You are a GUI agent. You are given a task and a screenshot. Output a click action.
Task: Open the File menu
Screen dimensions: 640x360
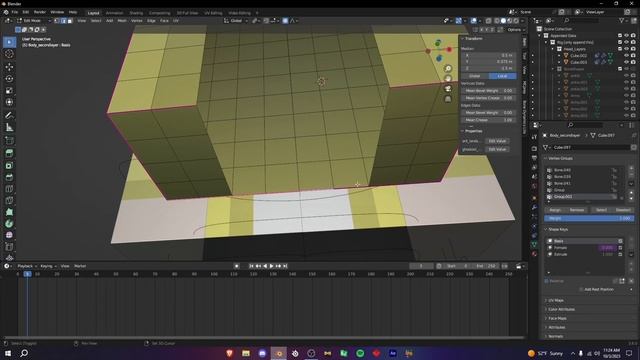pyautogui.click(x=15, y=12)
